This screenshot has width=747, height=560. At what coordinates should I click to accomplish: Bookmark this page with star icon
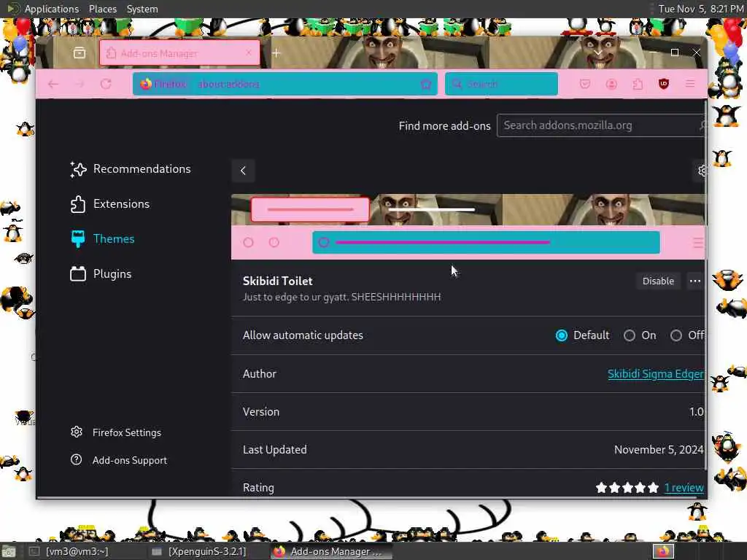point(426,85)
